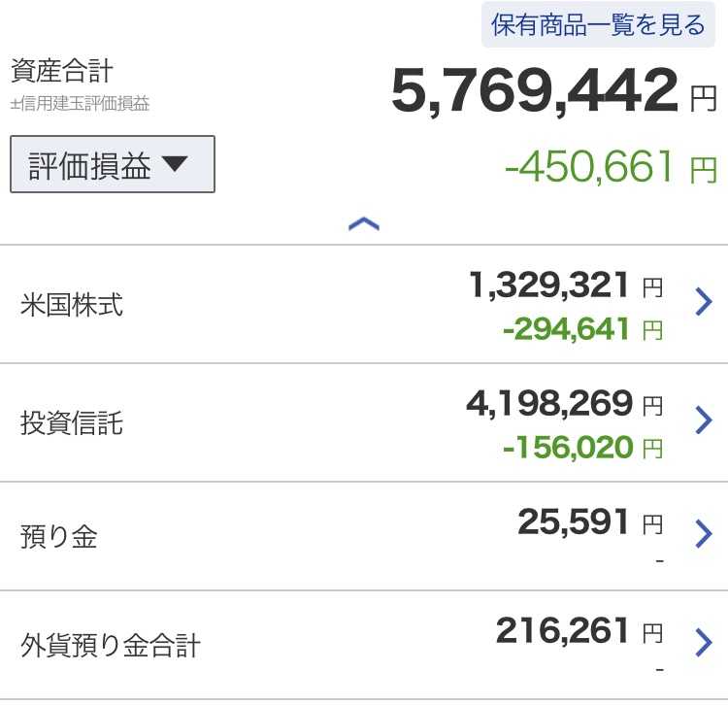The image size is (728, 705).
Task: Tap the 米国株式 loss -294,641 円
Action: (x=583, y=329)
